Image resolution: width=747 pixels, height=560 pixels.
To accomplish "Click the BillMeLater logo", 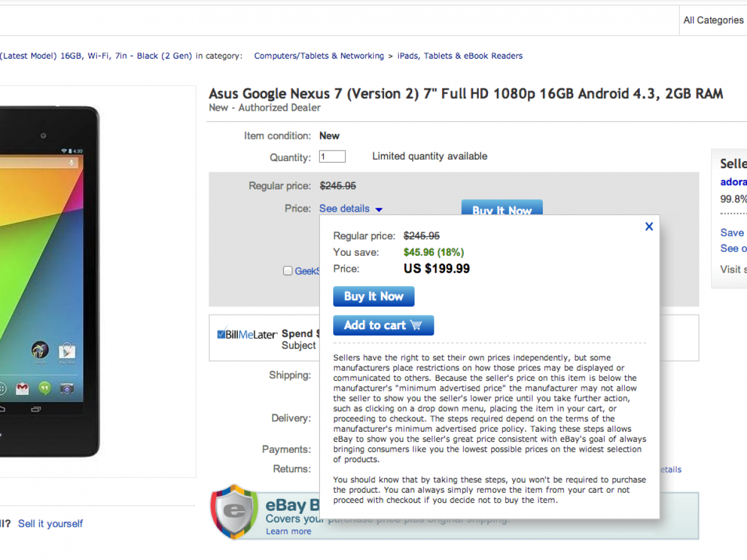I will click(247, 334).
